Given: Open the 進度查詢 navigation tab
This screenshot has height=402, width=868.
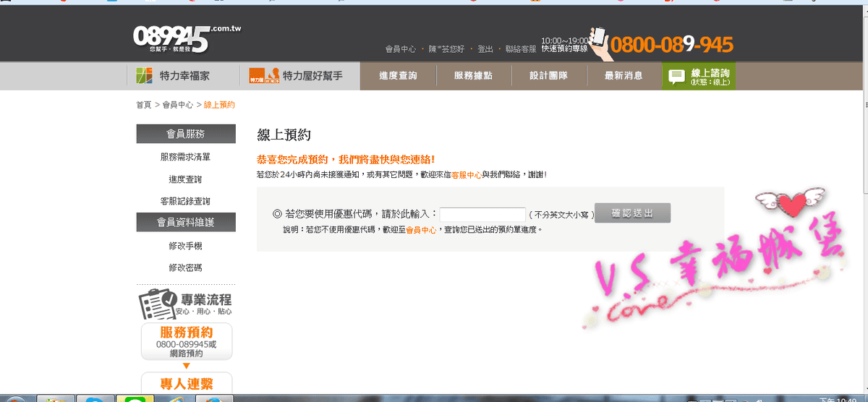Looking at the screenshot, I should click(x=398, y=76).
